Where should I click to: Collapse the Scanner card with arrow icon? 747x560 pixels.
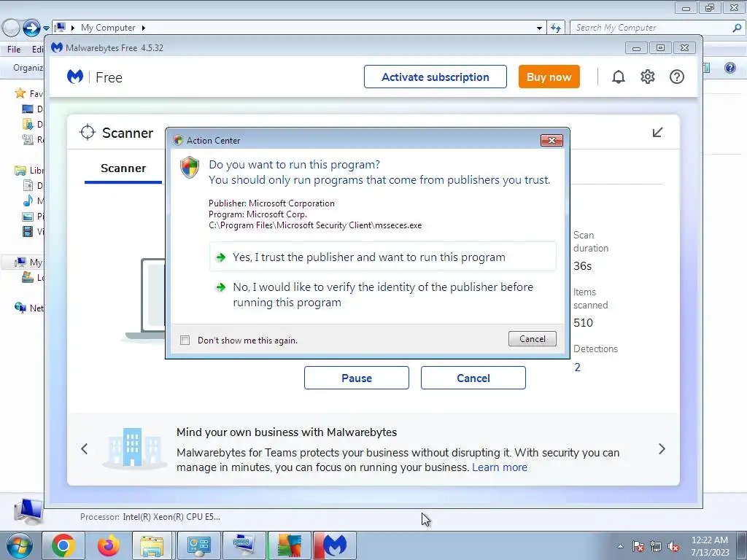657,133
